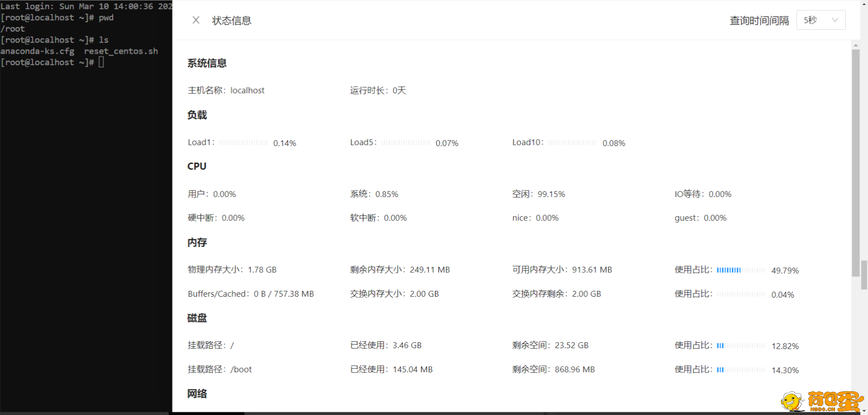Select 空闲: 99.15% CPU value
The width and height of the screenshot is (868, 415).
(x=539, y=194)
